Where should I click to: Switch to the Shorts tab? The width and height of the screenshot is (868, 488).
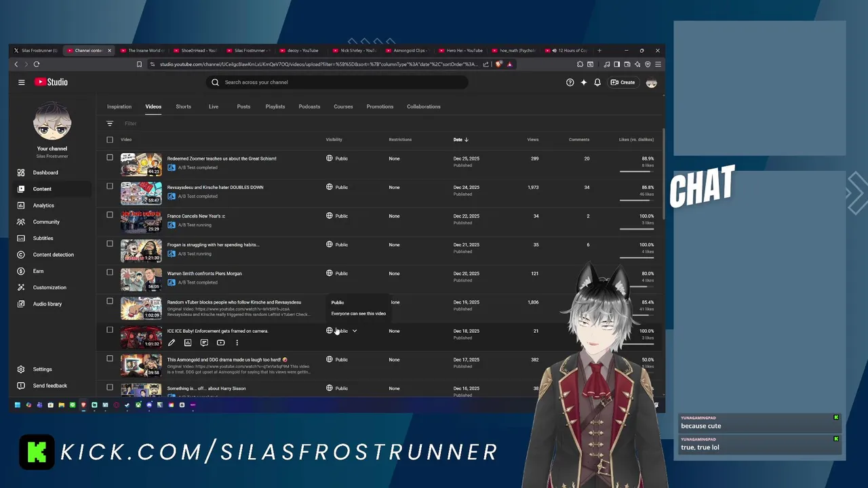(183, 106)
